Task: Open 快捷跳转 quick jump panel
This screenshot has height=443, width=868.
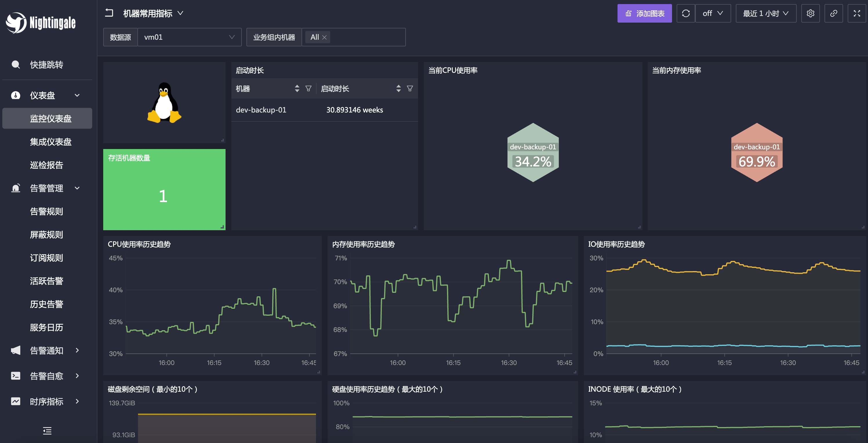Action: (x=46, y=64)
